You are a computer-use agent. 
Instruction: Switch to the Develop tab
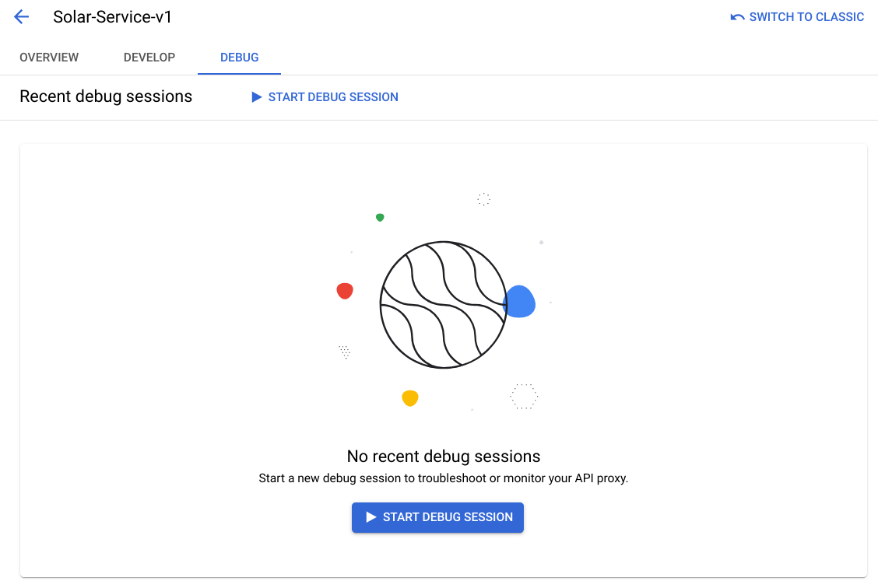point(149,58)
